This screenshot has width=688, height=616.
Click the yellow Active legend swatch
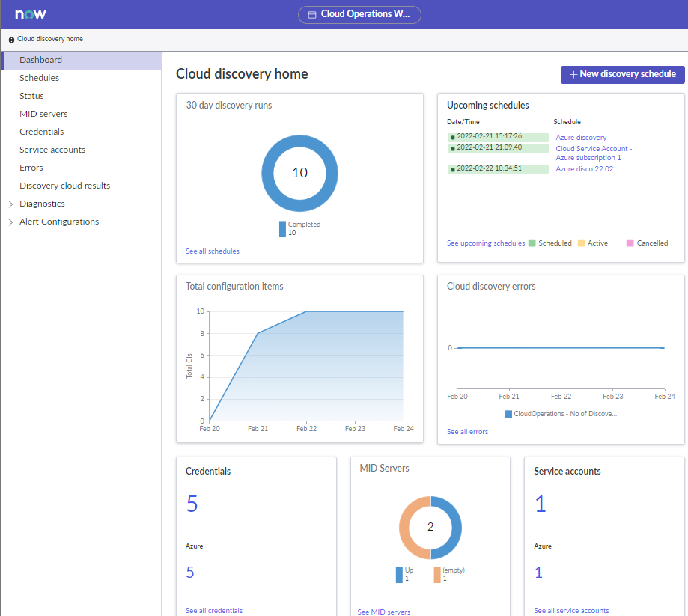pyautogui.click(x=581, y=243)
